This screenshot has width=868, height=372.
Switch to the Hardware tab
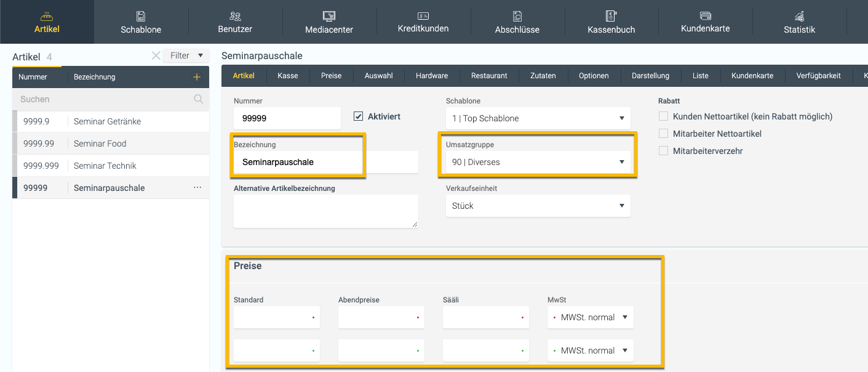[432, 76]
